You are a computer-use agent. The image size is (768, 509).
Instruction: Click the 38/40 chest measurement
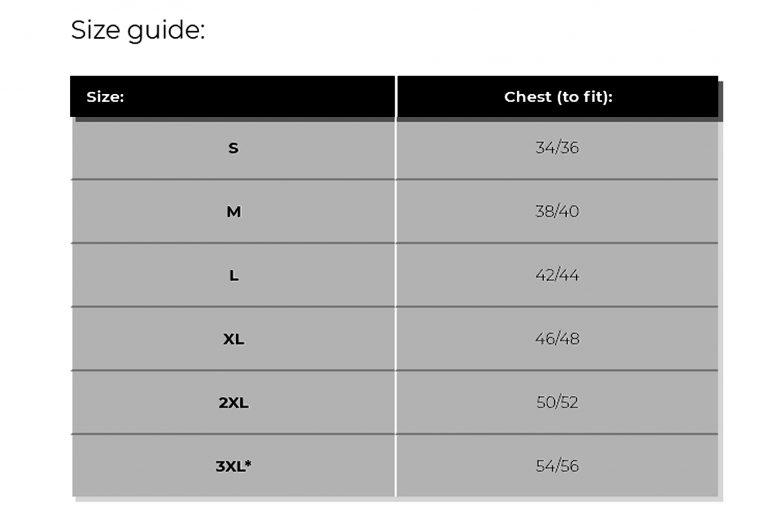[x=557, y=212]
